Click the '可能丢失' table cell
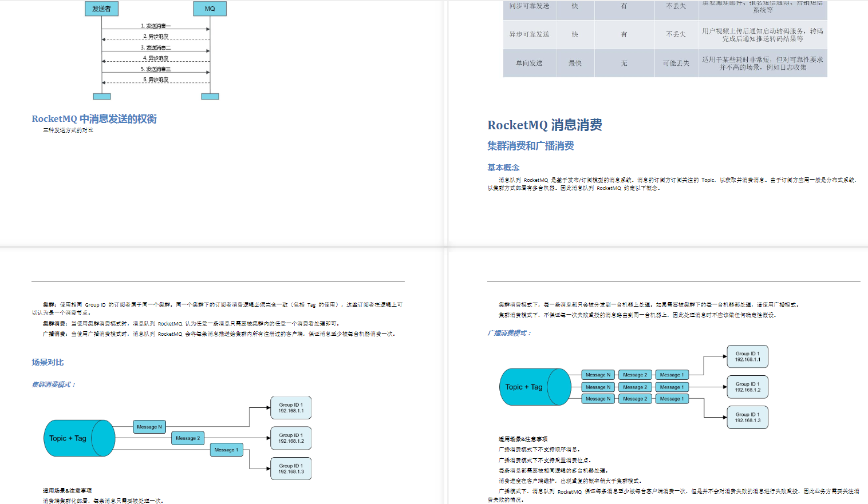This screenshot has height=504, width=868. click(x=676, y=63)
